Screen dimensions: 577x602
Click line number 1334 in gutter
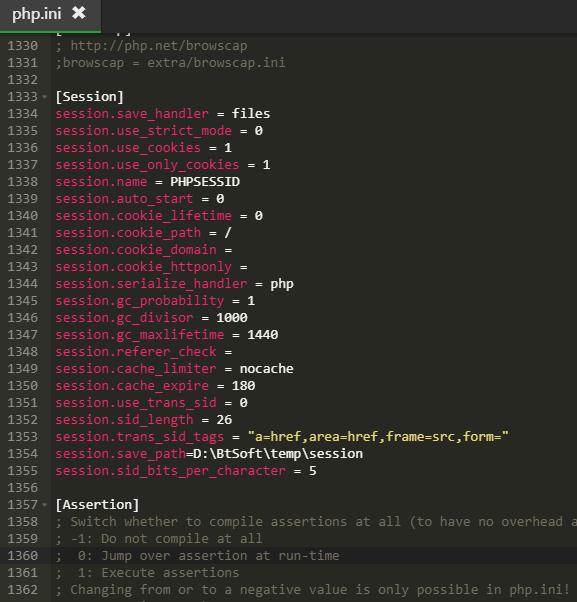(23, 114)
